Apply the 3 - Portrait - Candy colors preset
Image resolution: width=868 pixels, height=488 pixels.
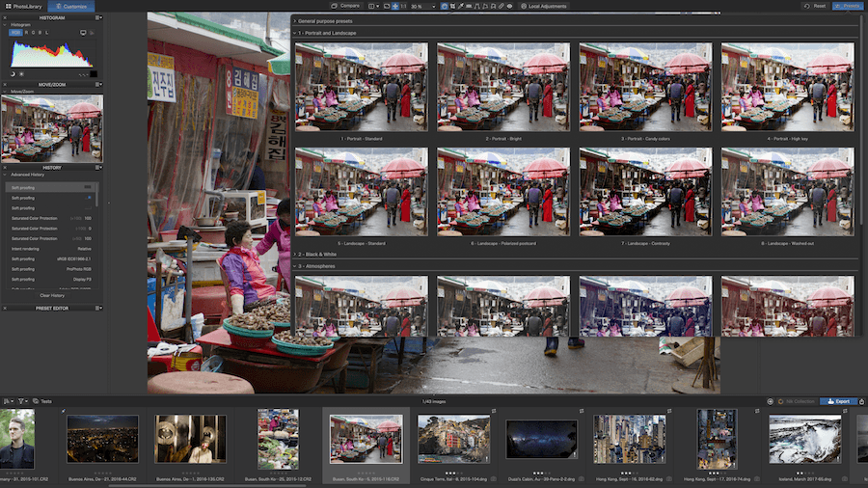tap(645, 87)
